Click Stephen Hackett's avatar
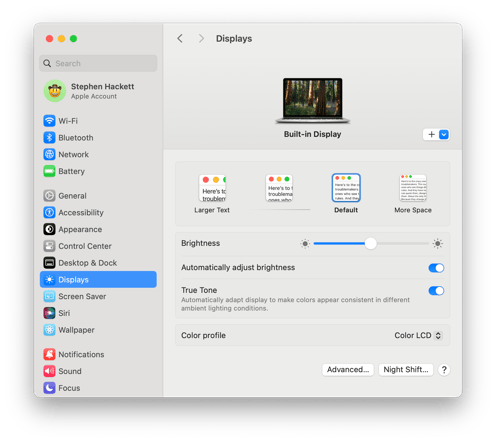This screenshot has height=442, width=496. 55,91
